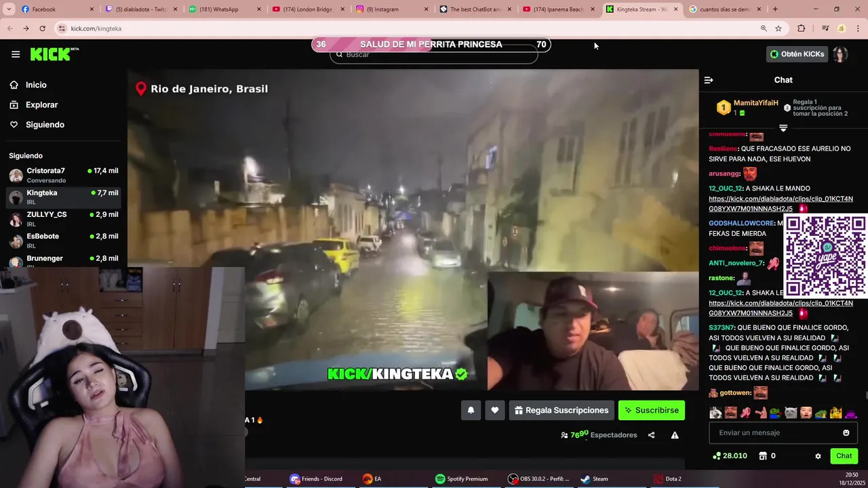The height and width of the screenshot is (488, 868).
Task: Open ZULLYY_CS followed channel
Action: [x=64, y=218]
